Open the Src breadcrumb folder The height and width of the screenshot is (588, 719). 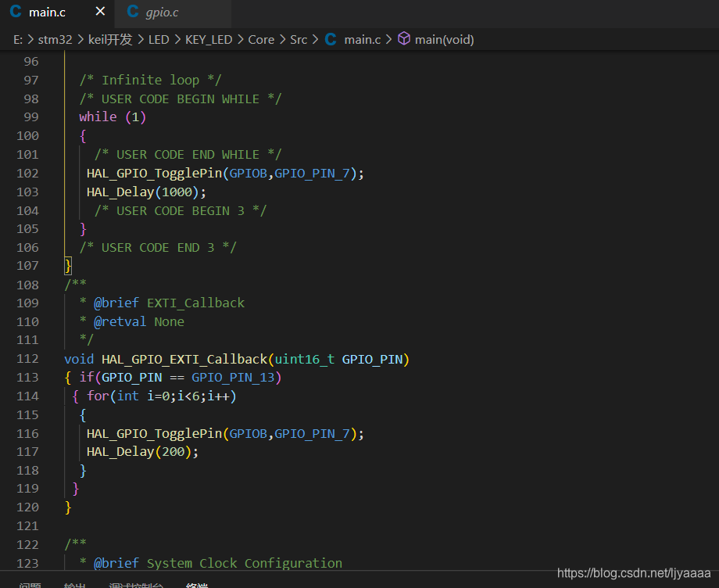click(299, 40)
